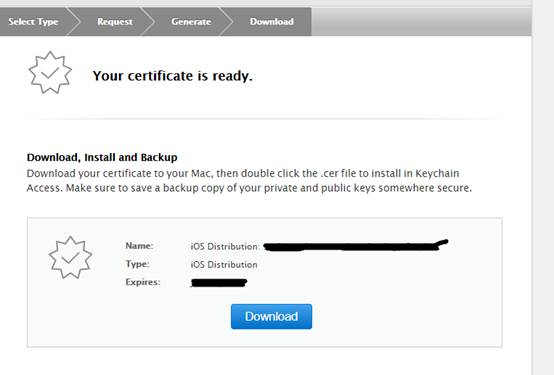Click the large certificate seal icon beside the heading
The height and width of the screenshot is (375, 554).
(x=50, y=72)
